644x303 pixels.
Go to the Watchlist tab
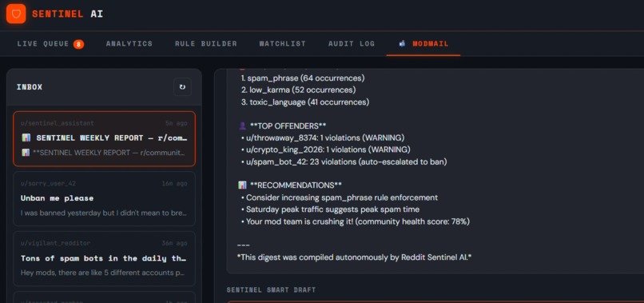[x=283, y=44]
